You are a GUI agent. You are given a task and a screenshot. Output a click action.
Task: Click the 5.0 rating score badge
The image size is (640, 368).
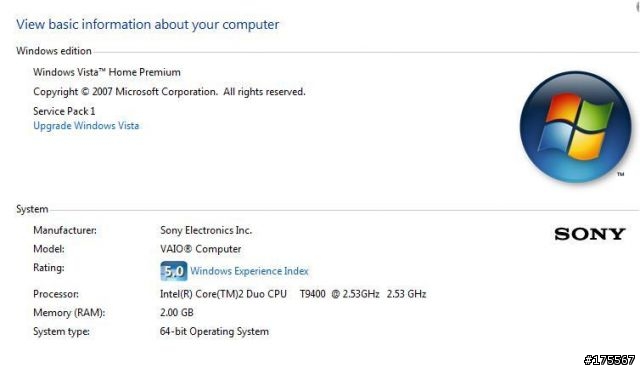[x=174, y=271]
